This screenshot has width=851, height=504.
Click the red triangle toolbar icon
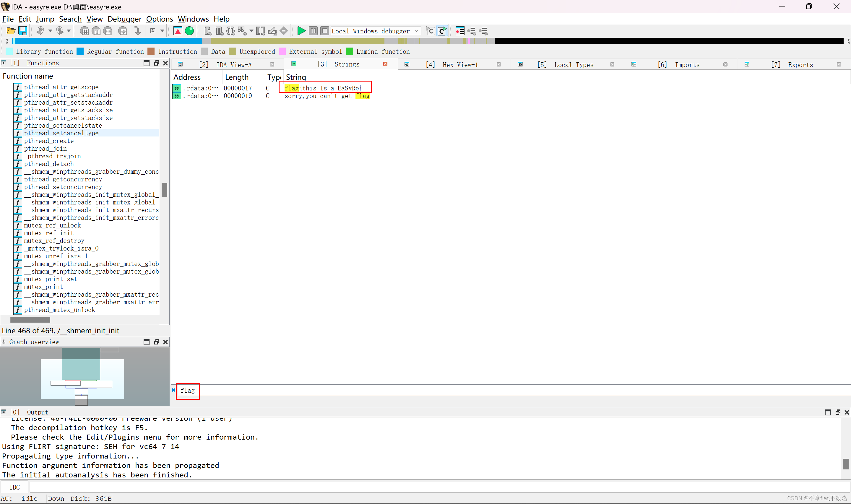pos(178,31)
